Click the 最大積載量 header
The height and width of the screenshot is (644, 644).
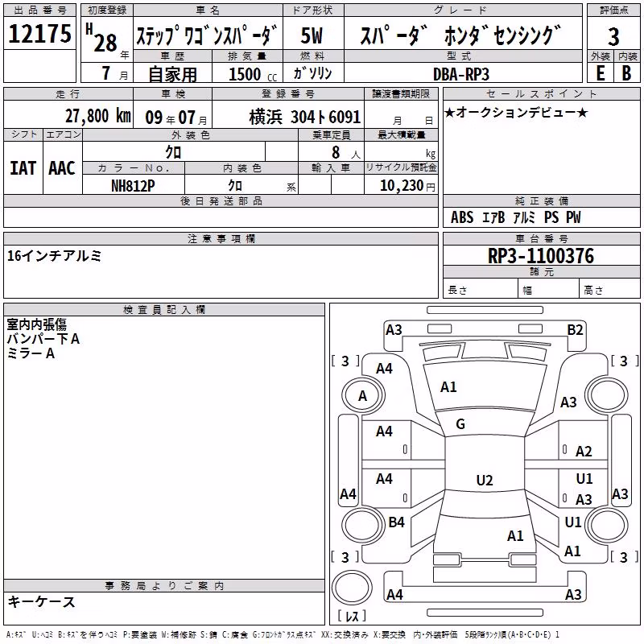[x=401, y=134]
